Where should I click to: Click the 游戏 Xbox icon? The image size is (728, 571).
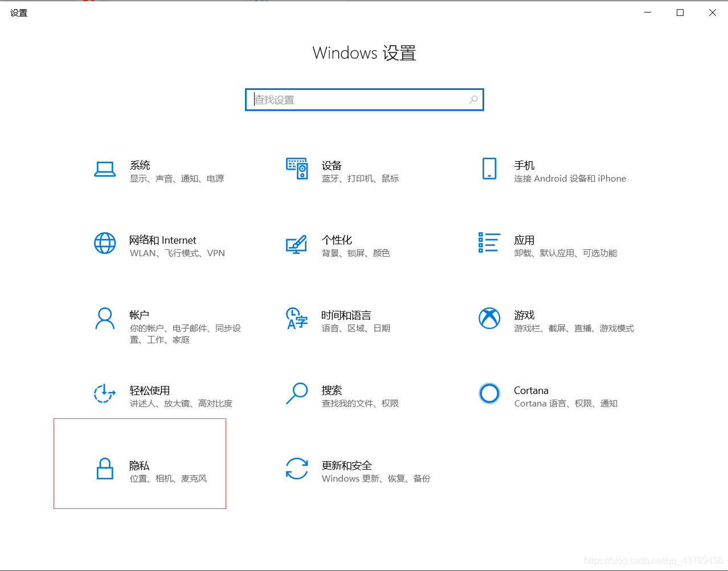point(489,318)
